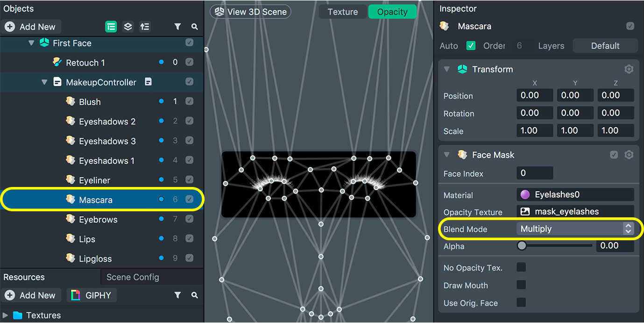Toggle the Auto order checkbox
This screenshot has height=323, width=644.
coord(471,46)
